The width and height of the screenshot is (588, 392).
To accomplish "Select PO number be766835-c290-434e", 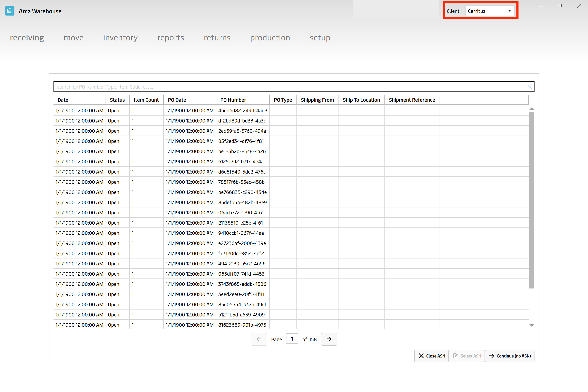I will 242,192.
